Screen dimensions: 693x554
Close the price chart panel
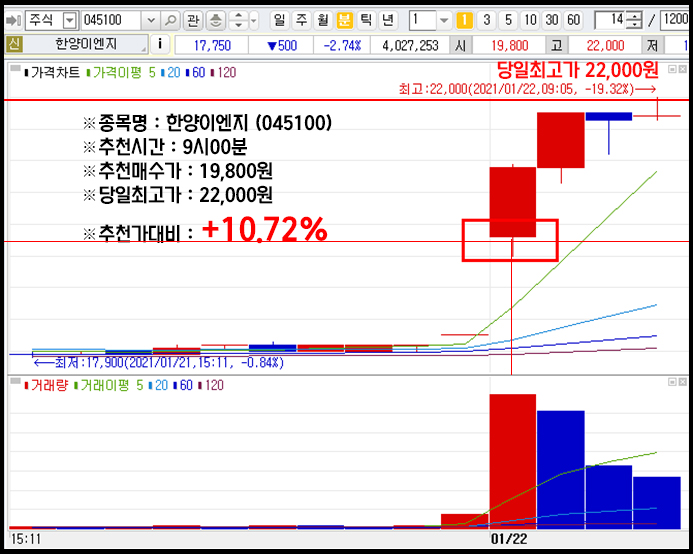coord(683,69)
